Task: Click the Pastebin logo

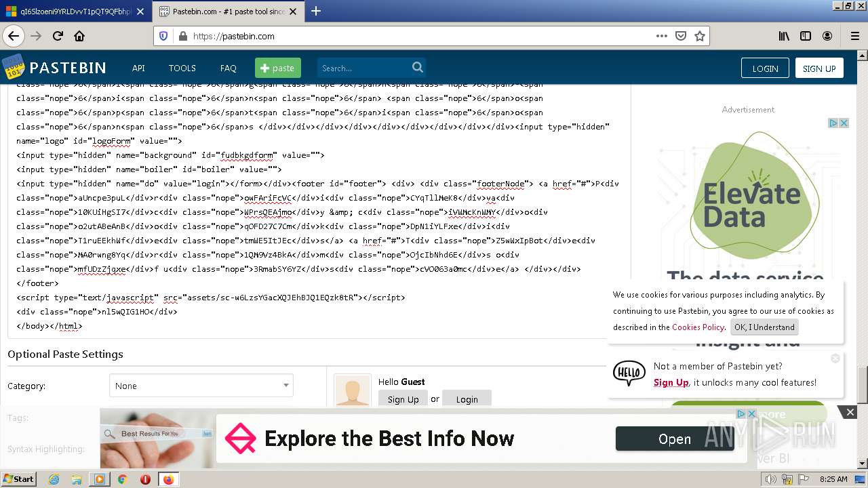Action: tap(54, 68)
